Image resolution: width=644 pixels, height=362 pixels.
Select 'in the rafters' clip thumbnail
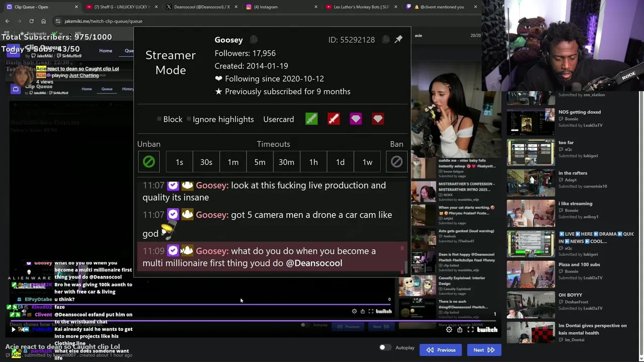click(530, 183)
